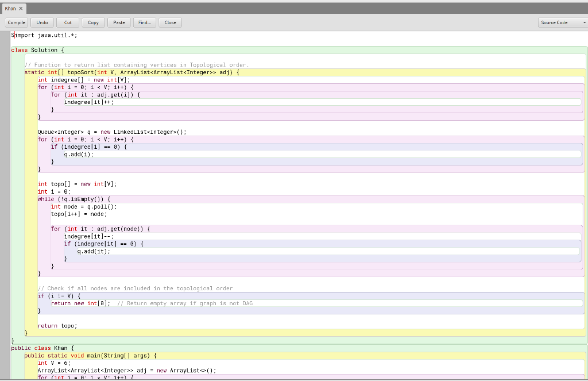Cut the selected text
The height and width of the screenshot is (381, 588).
[68, 22]
